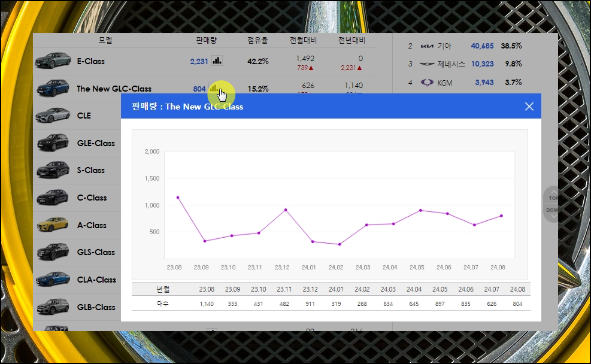Viewport: 591px width, 364px height.
Task: Open the E-Class car thumbnail
Action: [53, 60]
